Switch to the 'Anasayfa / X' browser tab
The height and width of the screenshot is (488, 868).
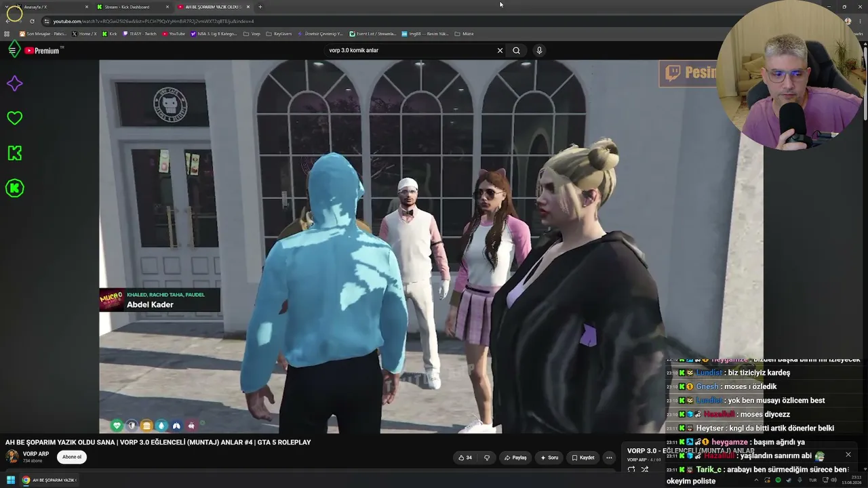click(53, 7)
